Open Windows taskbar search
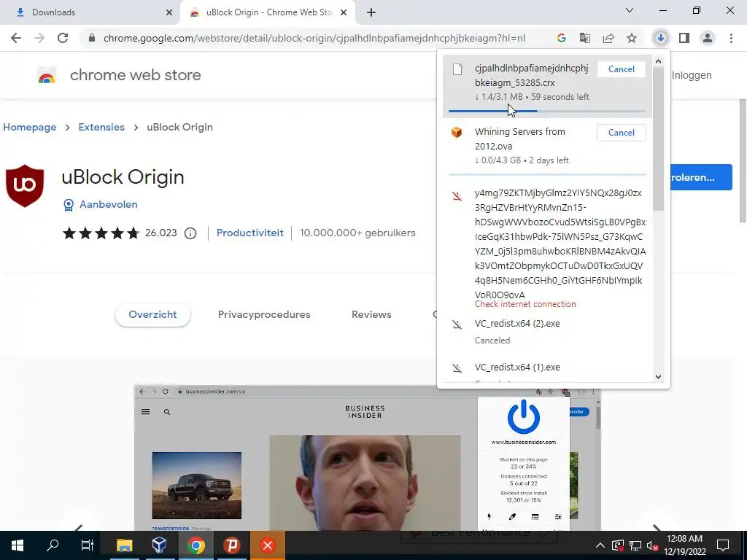The width and height of the screenshot is (747, 560). 53,545
